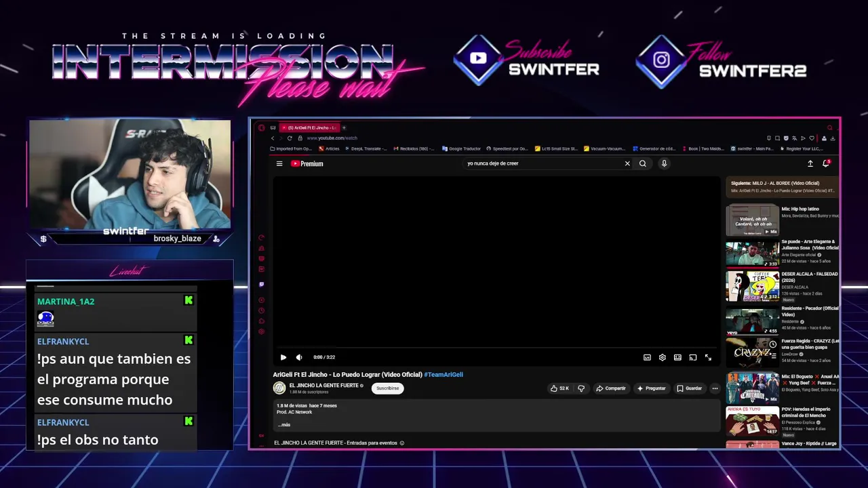Play the YouTube video
868x488 pixels.
point(283,357)
